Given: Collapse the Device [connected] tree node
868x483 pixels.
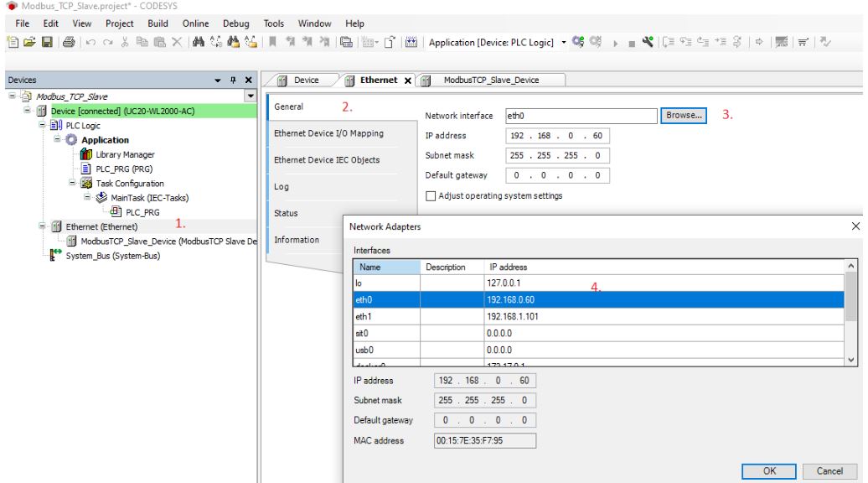Looking at the screenshot, I should (27, 110).
